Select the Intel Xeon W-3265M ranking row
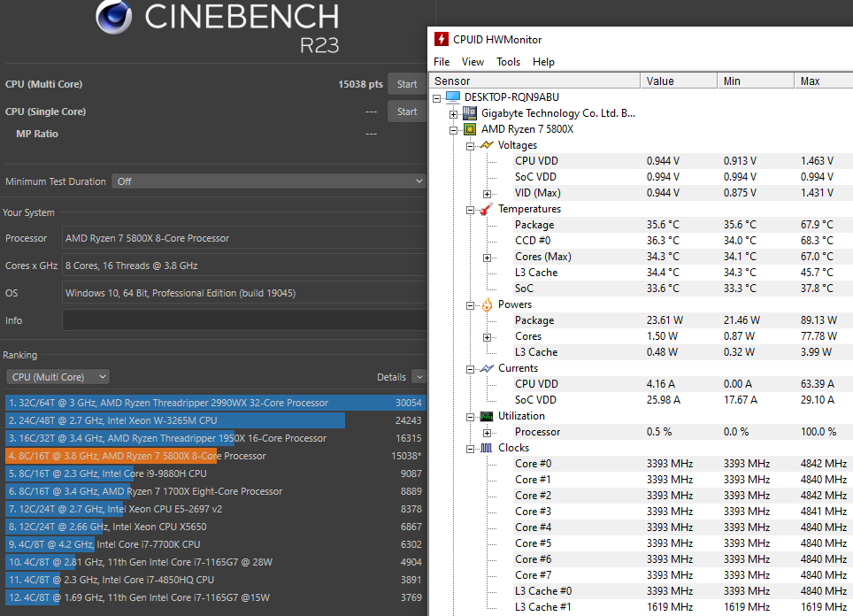Viewport: 853px width, 616px height. point(215,420)
